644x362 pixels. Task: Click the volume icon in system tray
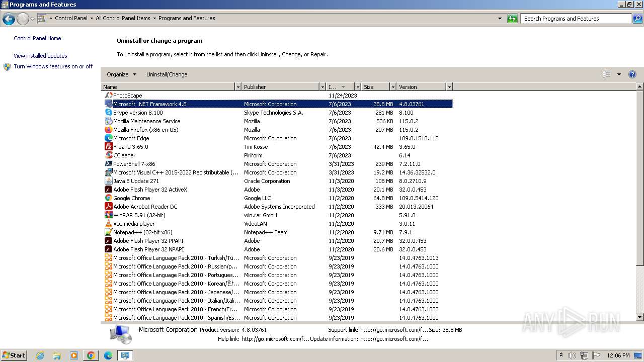tap(572, 355)
